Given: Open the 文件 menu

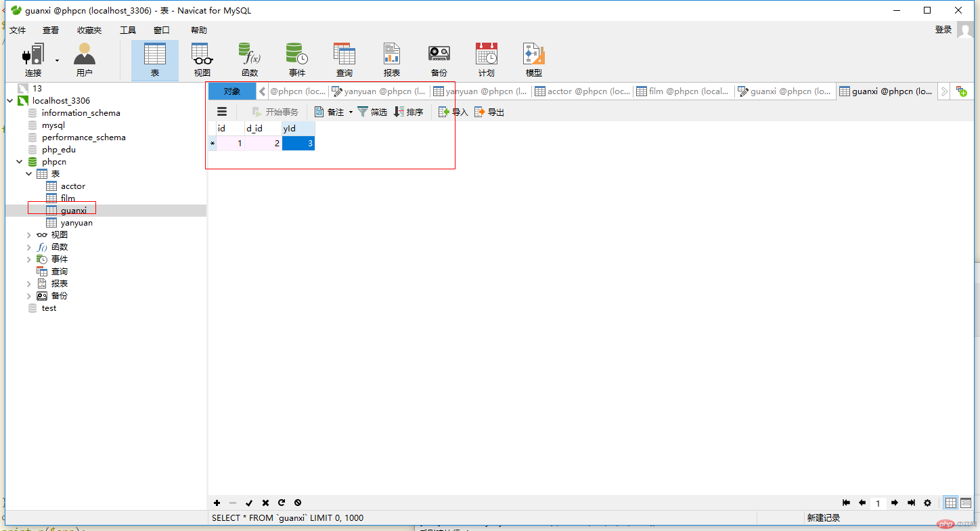Looking at the screenshot, I should click(18, 30).
